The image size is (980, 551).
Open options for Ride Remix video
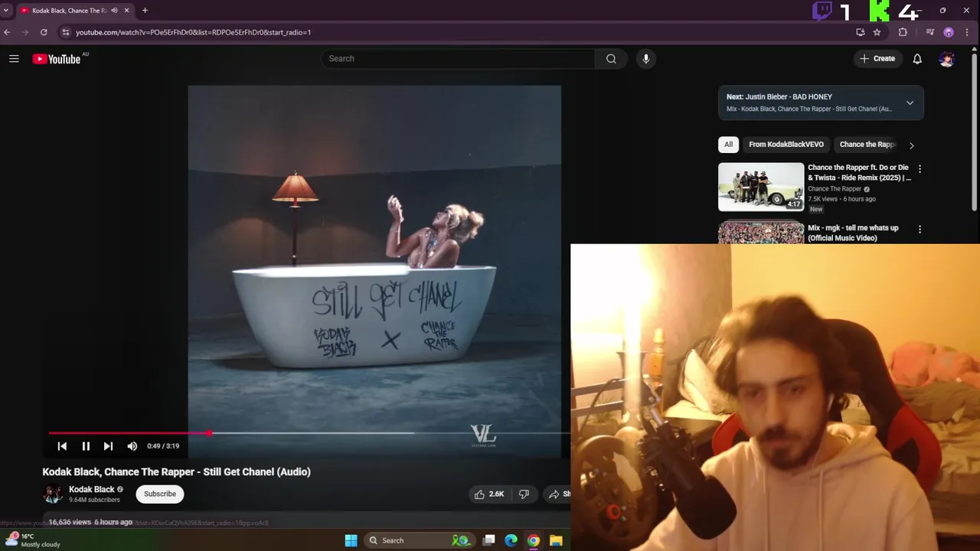point(920,169)
